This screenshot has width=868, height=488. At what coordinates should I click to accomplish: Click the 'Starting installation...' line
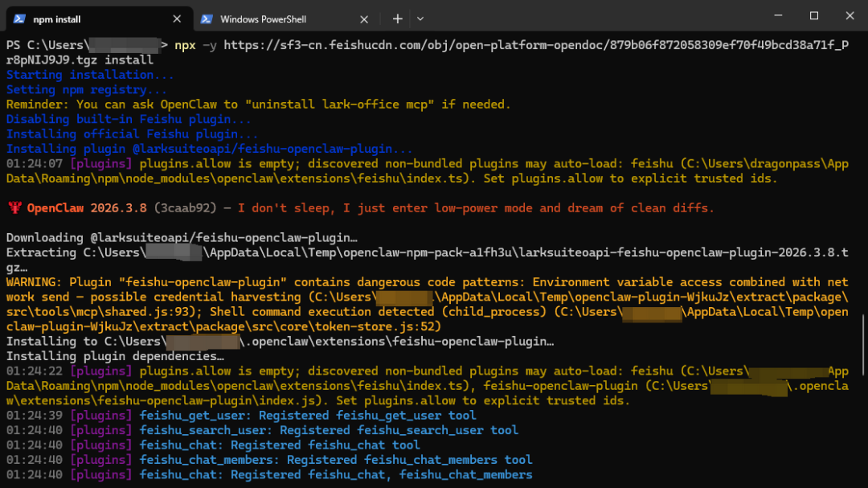(x=90, y=75)
